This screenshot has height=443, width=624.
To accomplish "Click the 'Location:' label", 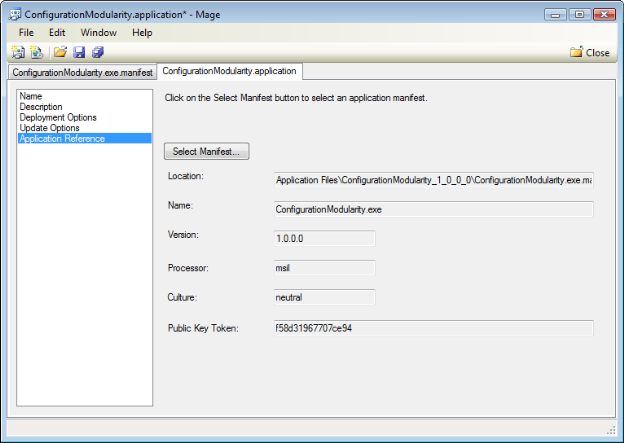I will pos(186,176).
